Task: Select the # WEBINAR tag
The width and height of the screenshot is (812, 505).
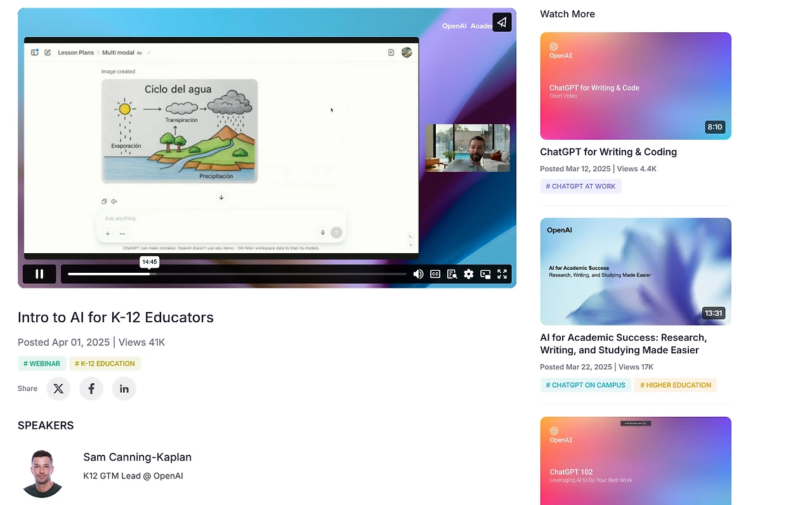Action: point(42,364)
